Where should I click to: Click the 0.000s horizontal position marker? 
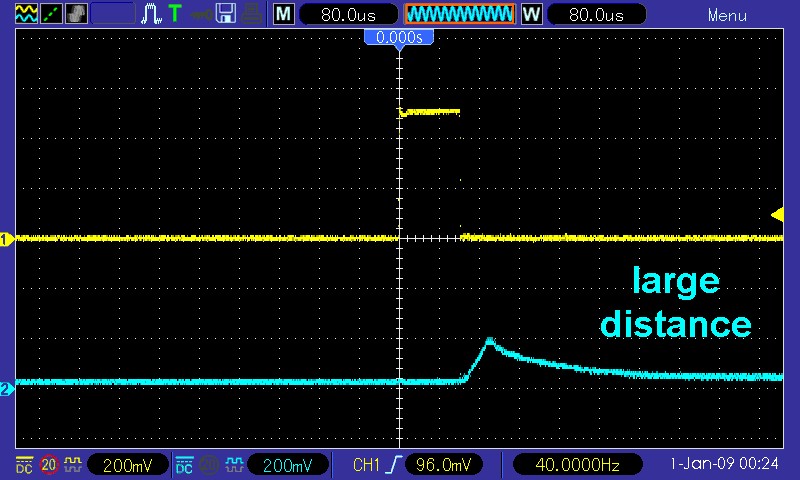pyautogui.click(x=400, y=37)
